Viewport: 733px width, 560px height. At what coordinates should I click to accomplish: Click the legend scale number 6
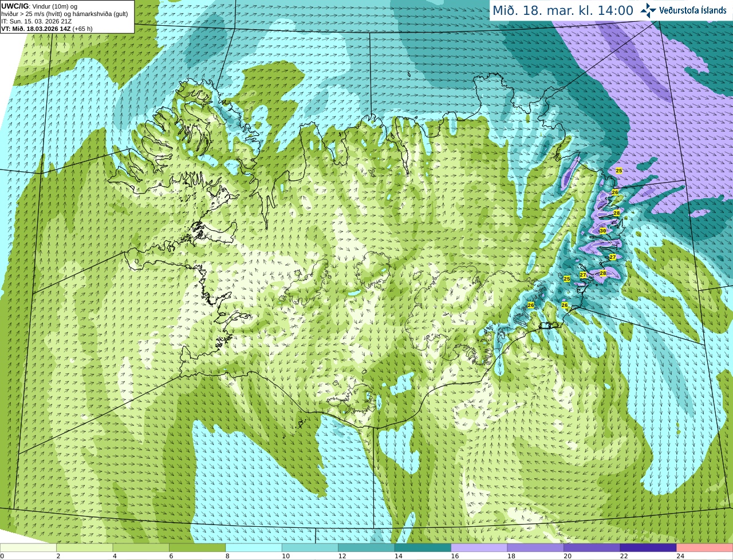pos(171,556)
